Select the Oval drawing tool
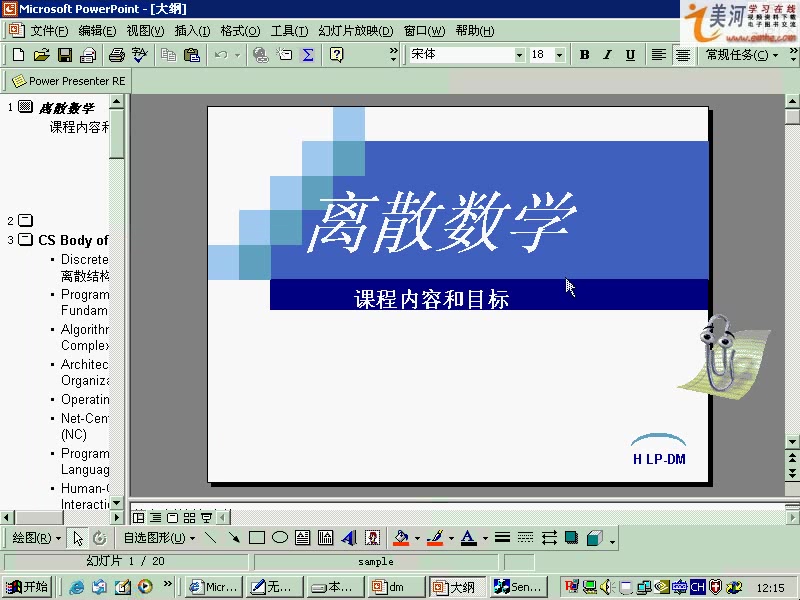This screenshot has width=800, height=600. pyautogui.click(x=280, y=537)
